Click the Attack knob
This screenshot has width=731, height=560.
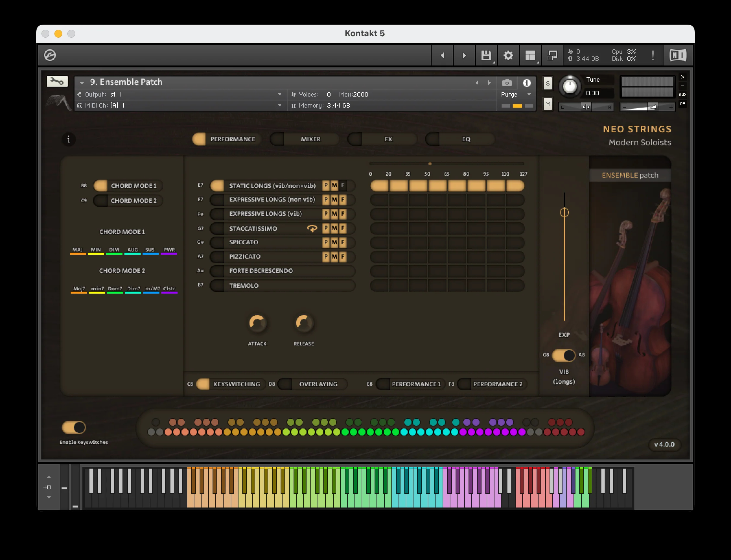[x=257, y=323]
